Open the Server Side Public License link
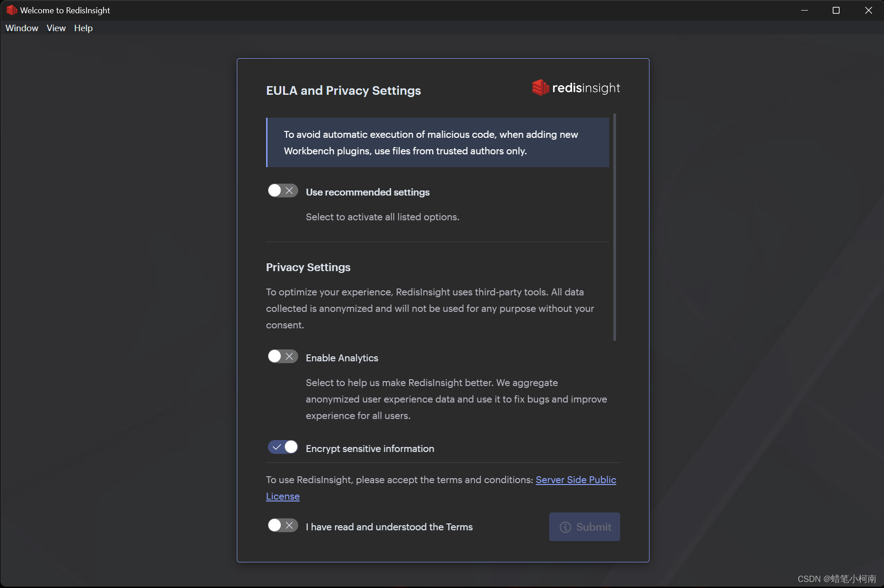Image resolution: width=884 pixels, height=588 pixels. click(x=575, y=480)
